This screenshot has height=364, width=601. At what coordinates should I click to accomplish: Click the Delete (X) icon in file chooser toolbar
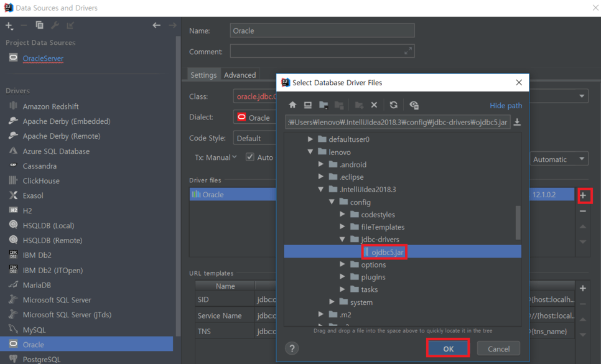[374, 105]
